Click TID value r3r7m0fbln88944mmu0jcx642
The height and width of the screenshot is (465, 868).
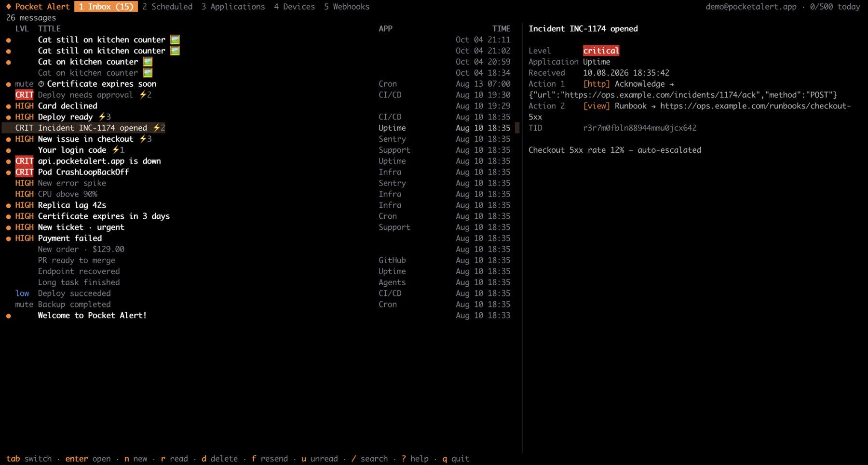pyautogui.click(x=639, y=128)
